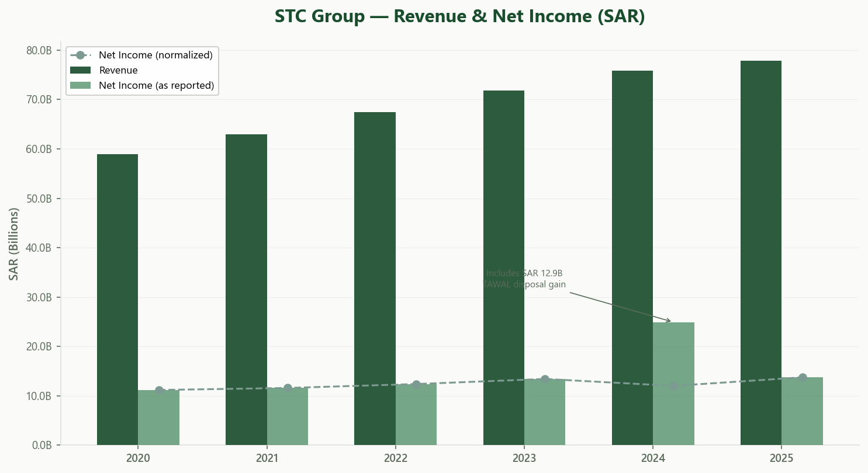Click the 2024 Revenue bar
Image resolution: width=868 pixels, height=473 pixels.
[632, 258]
